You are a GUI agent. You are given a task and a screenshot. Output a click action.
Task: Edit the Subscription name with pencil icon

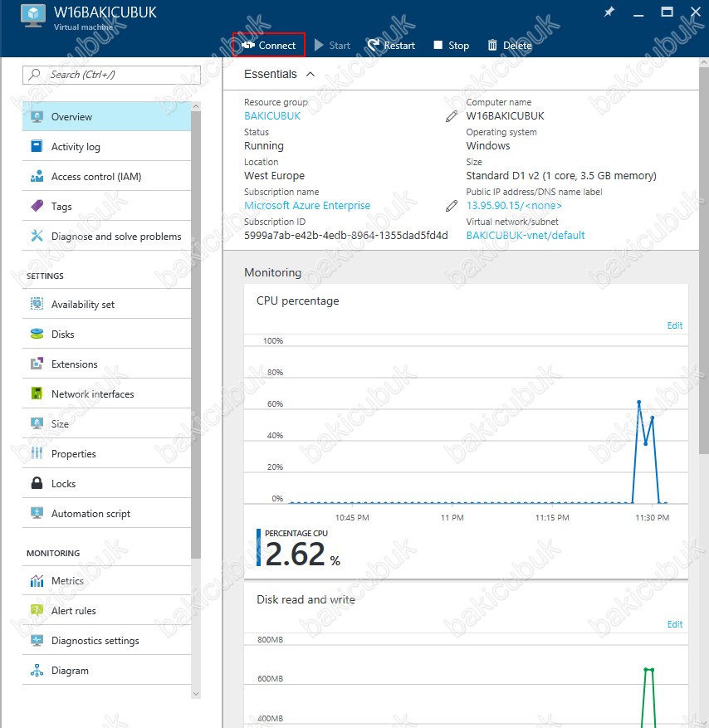point(452,206)
